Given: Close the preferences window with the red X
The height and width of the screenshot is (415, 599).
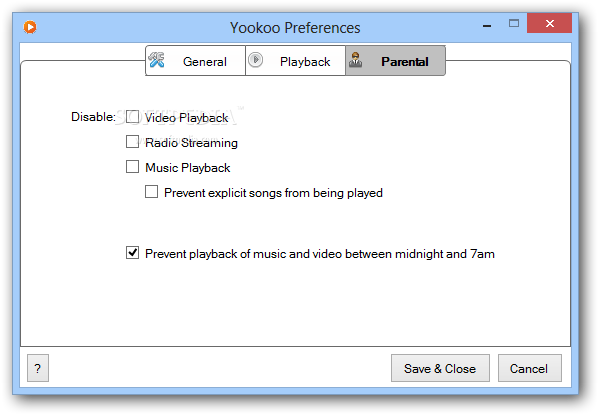Looking at the screenshot, I should (549, 23).
